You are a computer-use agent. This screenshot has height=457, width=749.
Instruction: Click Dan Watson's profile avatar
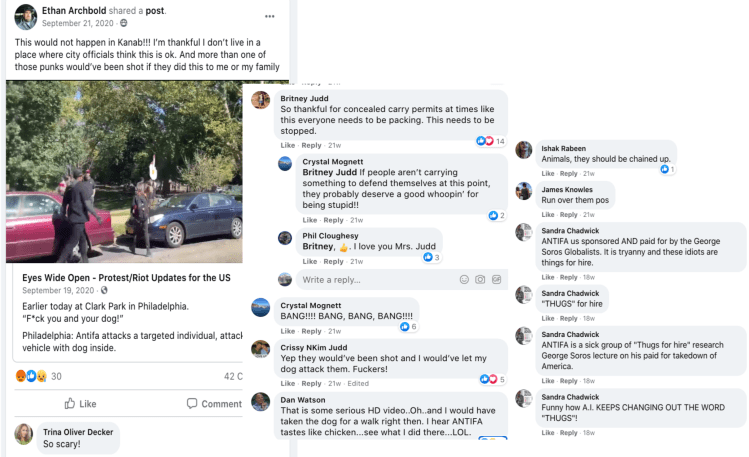[260, 401]
